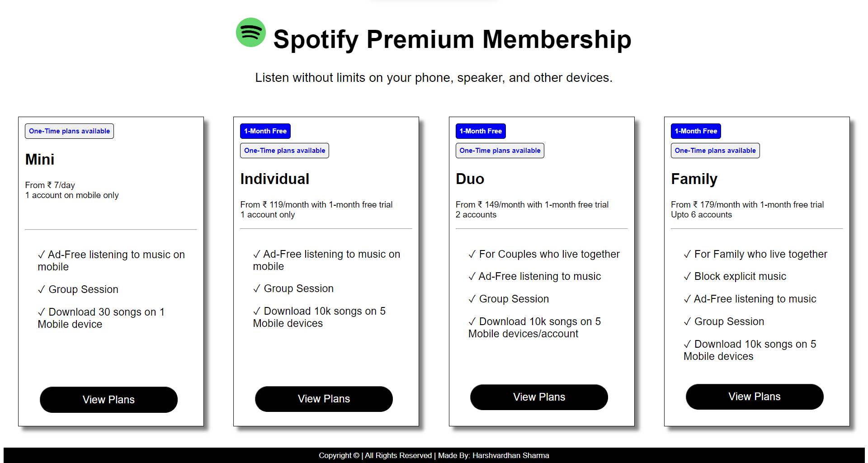Screen dimensions: 868x463
Task: Toggle the 1-Month Free badge on Individual plan
Action: pos(265,131)
